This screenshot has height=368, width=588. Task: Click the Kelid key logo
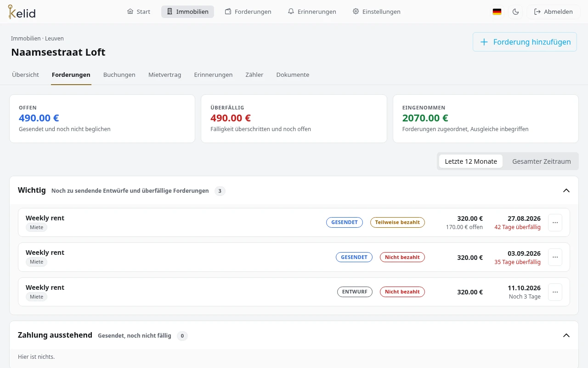22,11
